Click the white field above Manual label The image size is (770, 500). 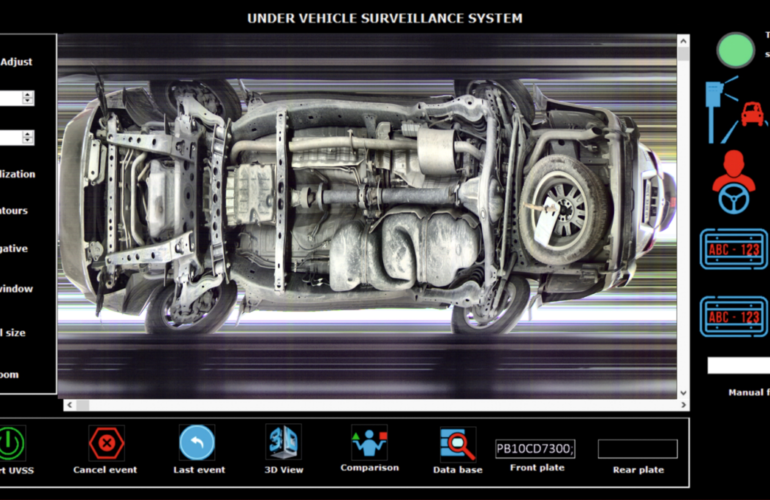pyautogui.click(x=739, y=365)
